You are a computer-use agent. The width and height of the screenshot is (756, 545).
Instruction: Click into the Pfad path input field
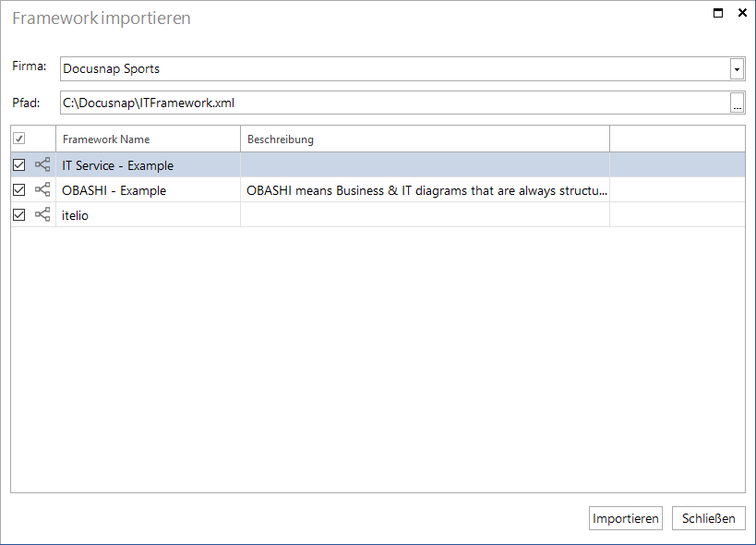(395, 103)
